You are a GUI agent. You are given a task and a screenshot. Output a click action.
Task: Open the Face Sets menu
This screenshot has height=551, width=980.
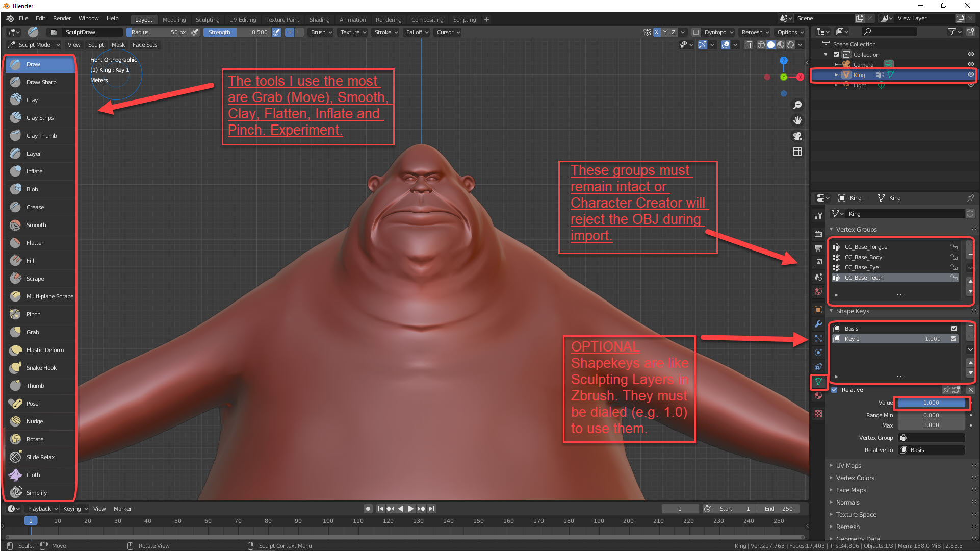point(145,45)
